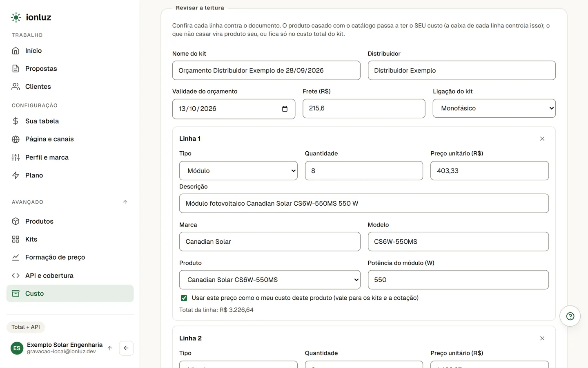Image resolution: width=588 pixels, height=368 pixels.
Task: Remove Linha 1 with its X icon
Action: click(x=542, y=139)
